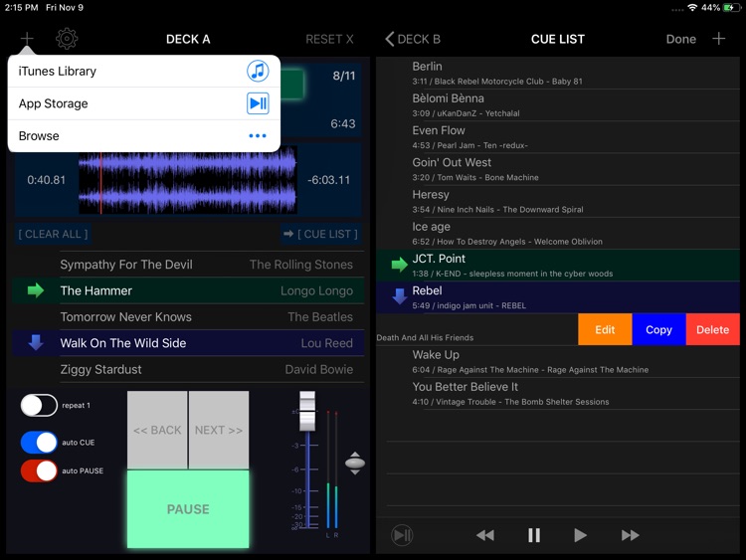Click the << BACK button
This screenshot has height=560, width=746.
pos(157,430)
